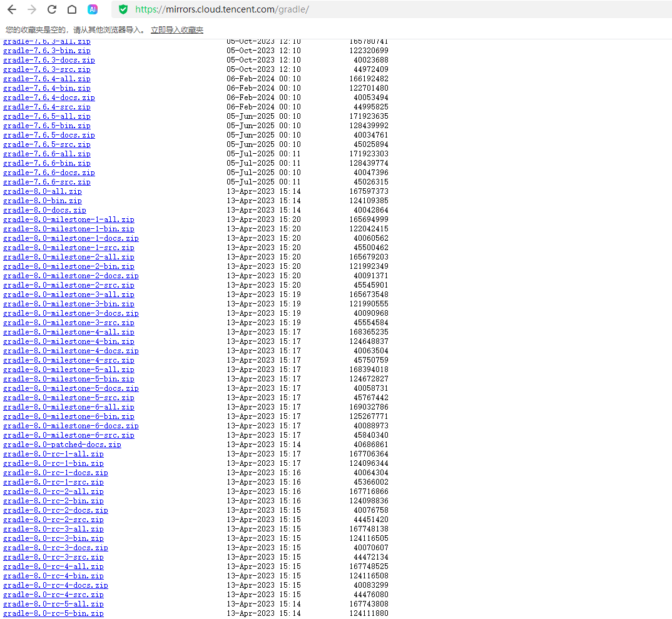Click the browser forward arrow
The height and width of the screenshot is (619, 672).
32,9
